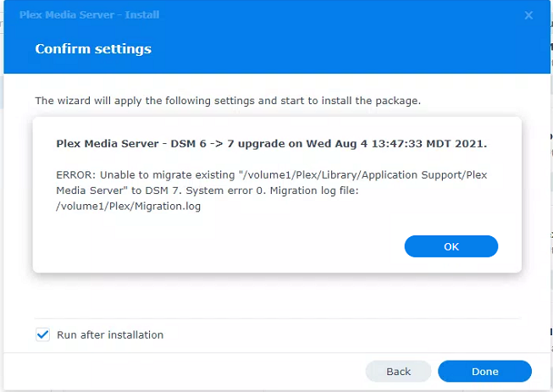
Task: Uncheck the Run after installation checkbox
Action: coord(43,334)
